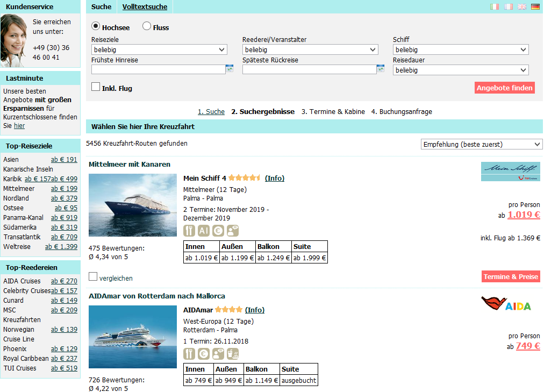Open the Reiseziele dropdown

tap(159, 49)
